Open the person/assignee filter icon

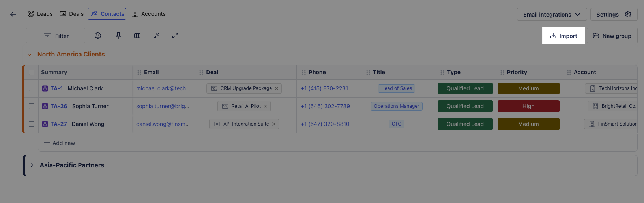[98, 36]
